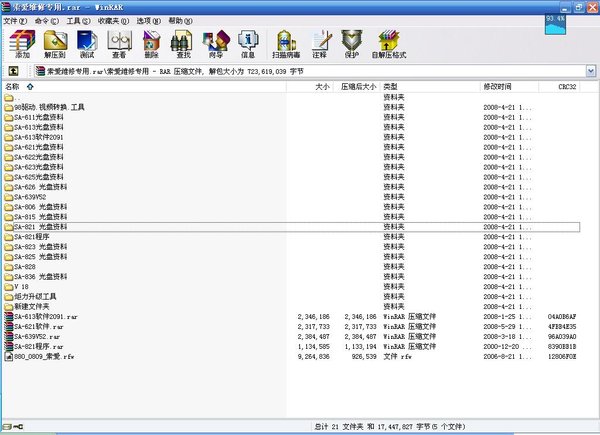Sort by CRC32 column header
600x435 pixels.
(559, 87)
